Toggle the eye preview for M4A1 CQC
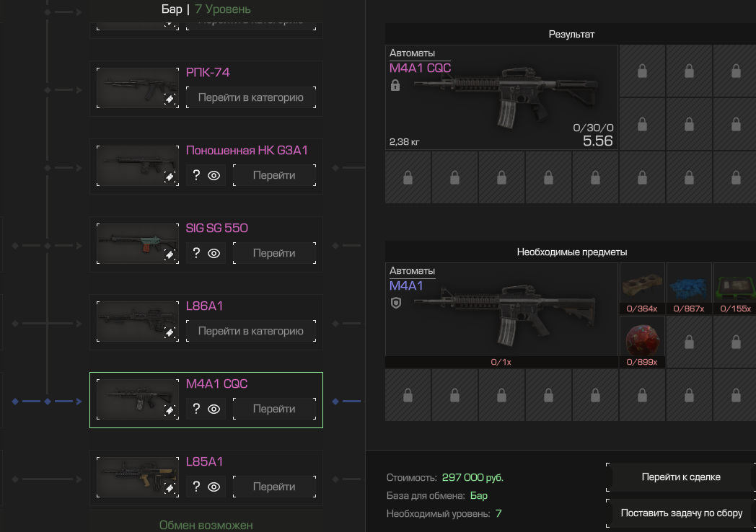 coord(214,409)
